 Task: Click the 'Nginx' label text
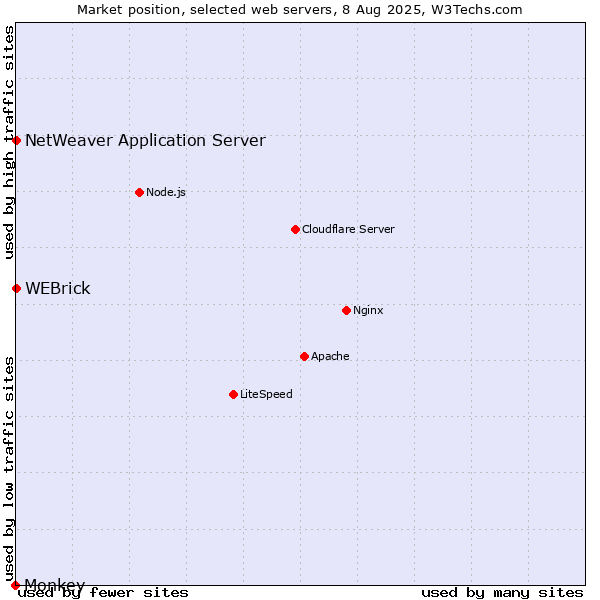368,310
